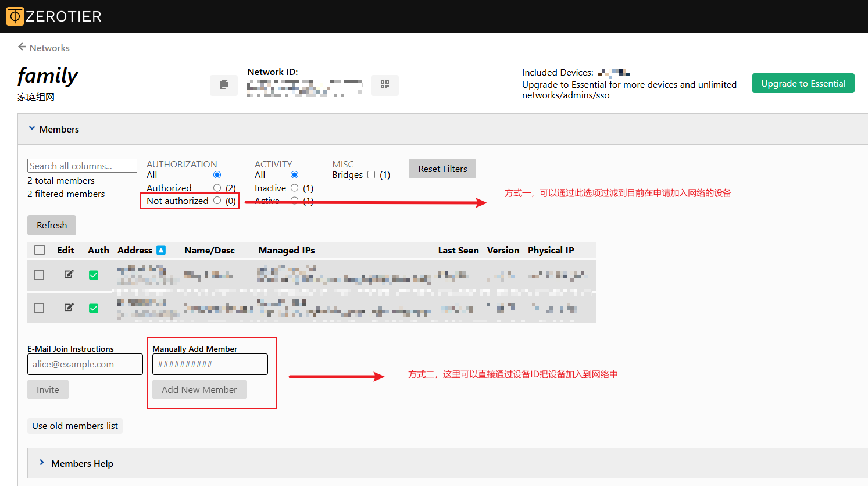Click the Use old members list button

point(75,426)
